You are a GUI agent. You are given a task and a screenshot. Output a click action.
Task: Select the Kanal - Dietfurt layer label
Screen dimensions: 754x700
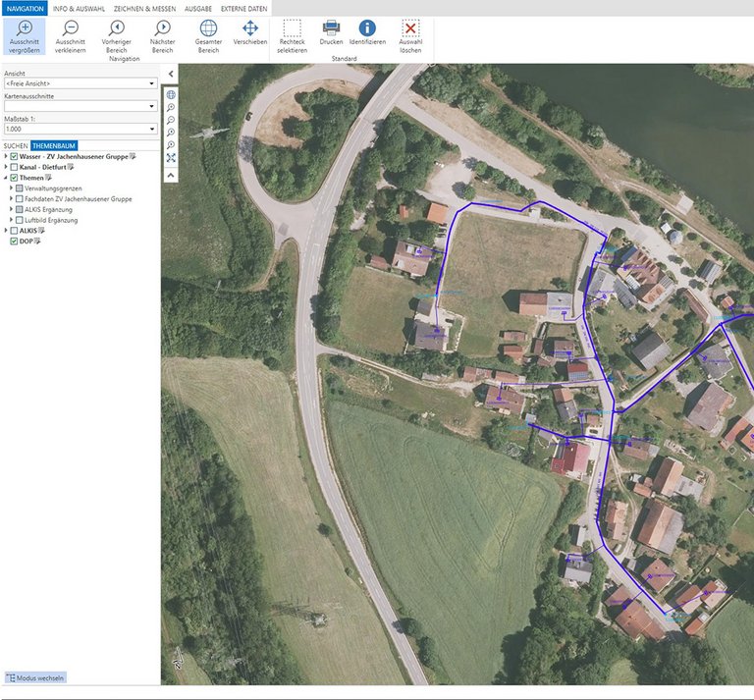tap(43, 167)
